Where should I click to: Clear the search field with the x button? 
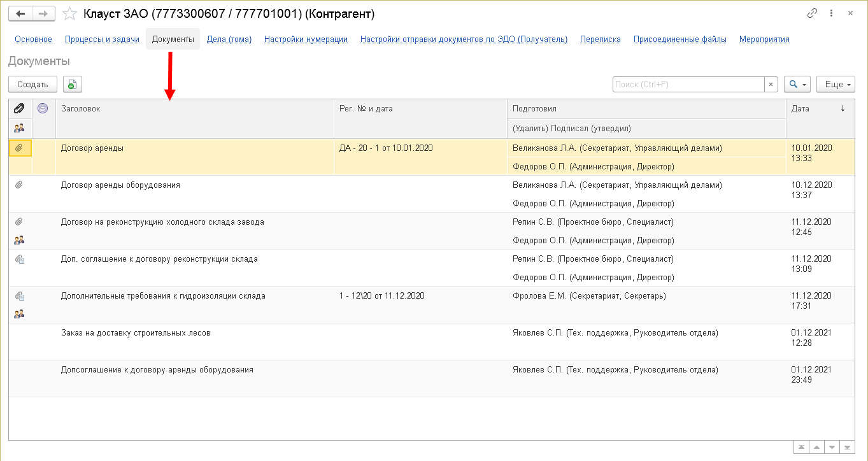click(771, 84)
